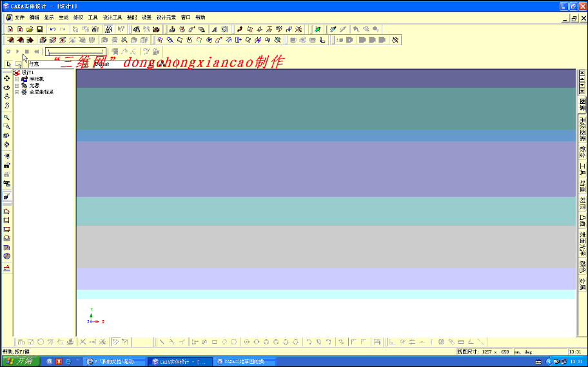This screenshot has height=367, width=588.
Task: Click the L-shaped coordinate icon
Action: coord(322,40)
